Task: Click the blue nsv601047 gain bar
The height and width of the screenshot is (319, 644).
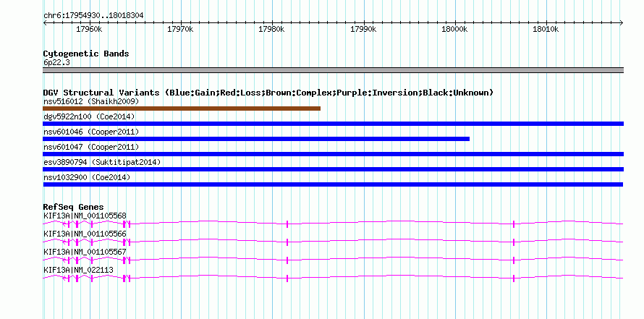Action: click(x=333, y=154)
